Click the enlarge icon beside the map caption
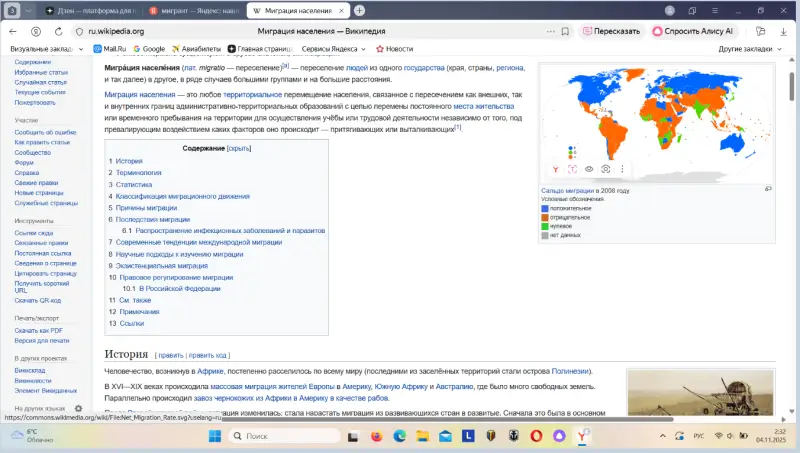Screen dimensions: 800x453 768,188
